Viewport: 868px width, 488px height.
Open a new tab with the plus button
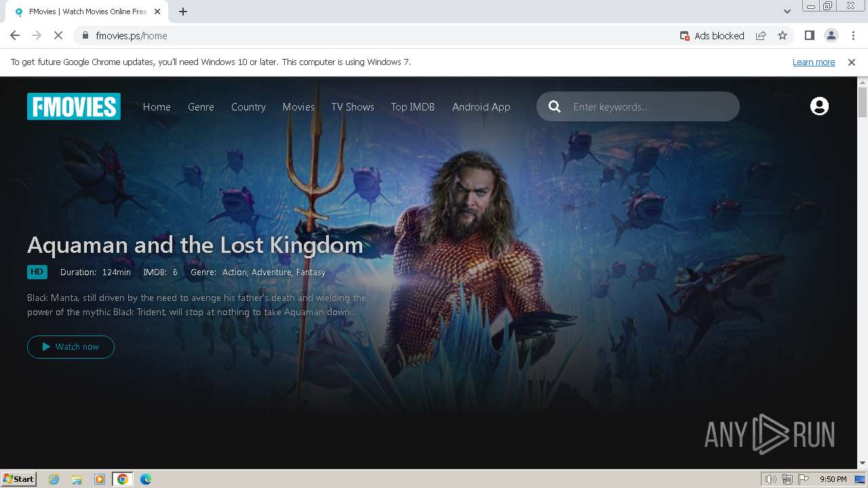pos(183,12)
